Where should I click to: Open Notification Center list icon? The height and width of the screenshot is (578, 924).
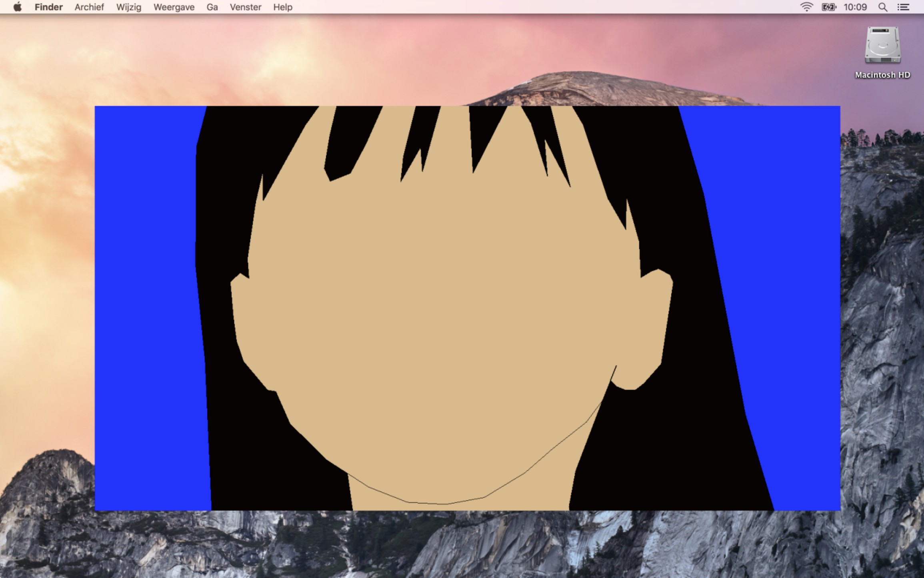click(903, 7)
